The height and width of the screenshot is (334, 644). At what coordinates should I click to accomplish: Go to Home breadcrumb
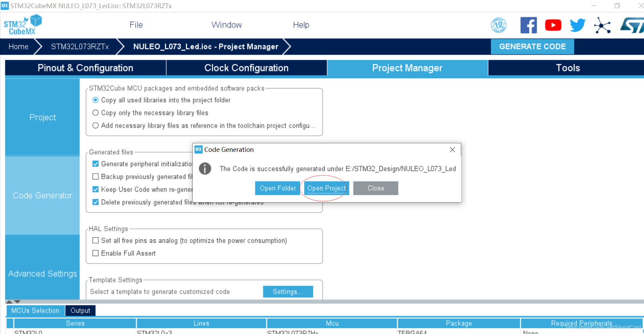coord(18,47)
